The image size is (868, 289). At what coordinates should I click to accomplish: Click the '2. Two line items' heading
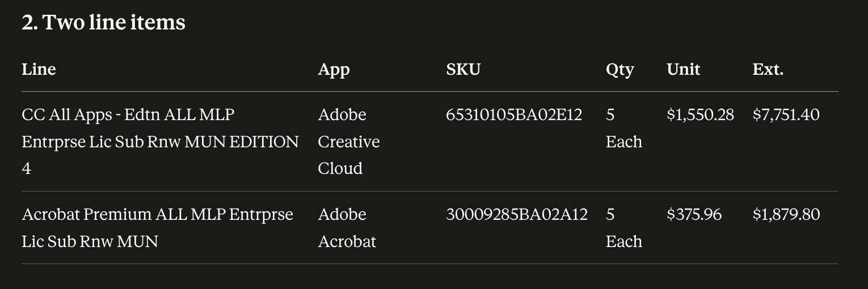tap(103, 23)
